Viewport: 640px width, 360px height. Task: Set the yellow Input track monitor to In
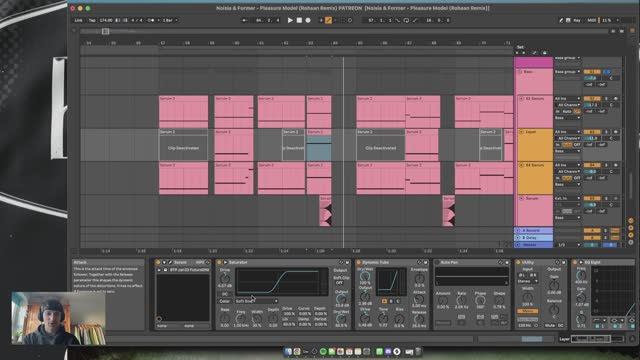558,145
